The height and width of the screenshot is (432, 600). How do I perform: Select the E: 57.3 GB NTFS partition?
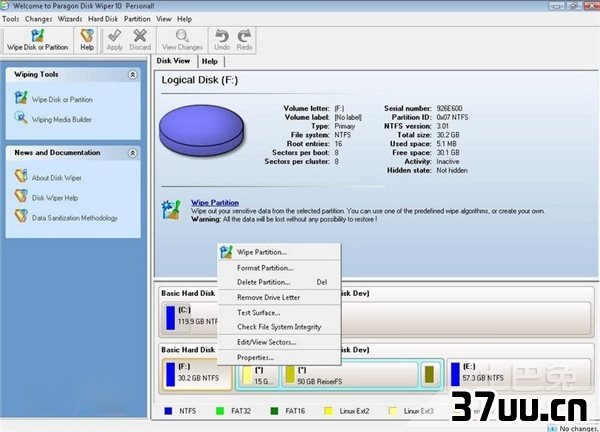(x=519, y=375)
